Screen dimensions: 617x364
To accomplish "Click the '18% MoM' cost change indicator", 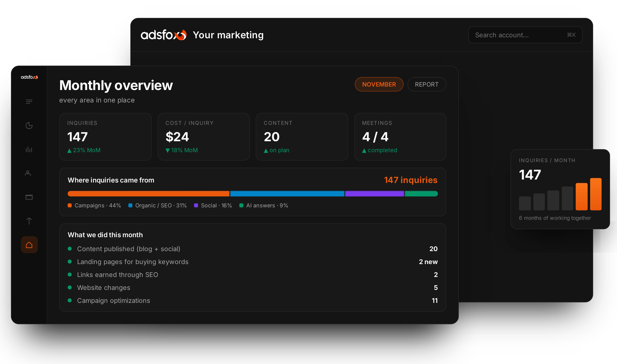I will 182,150.
